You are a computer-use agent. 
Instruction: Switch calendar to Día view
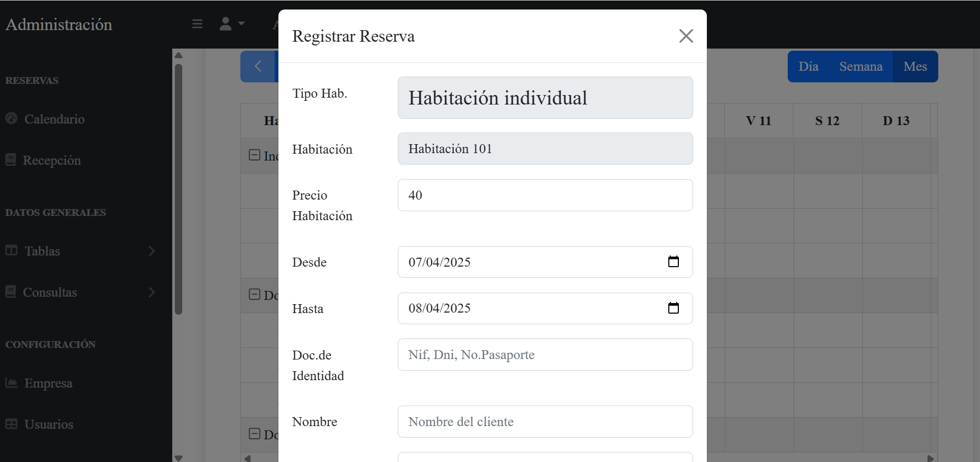pyautogui.click(x=808, y=67)
